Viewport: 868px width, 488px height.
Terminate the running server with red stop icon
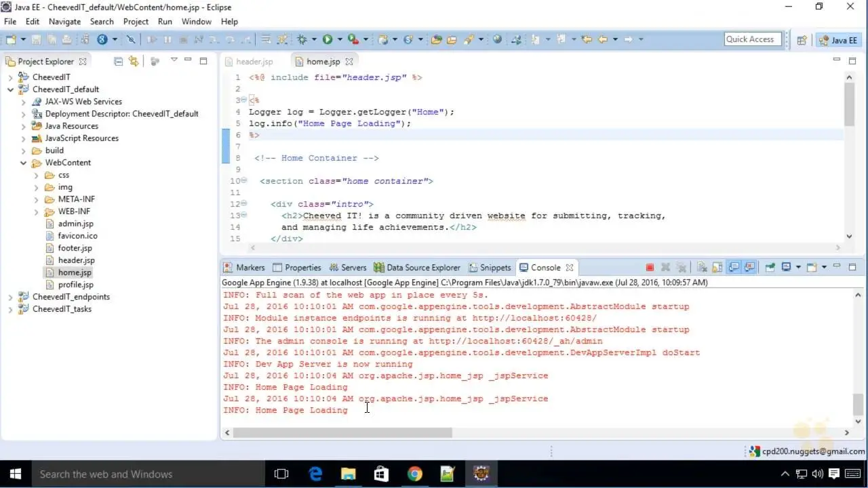click(x=650, y=268)
